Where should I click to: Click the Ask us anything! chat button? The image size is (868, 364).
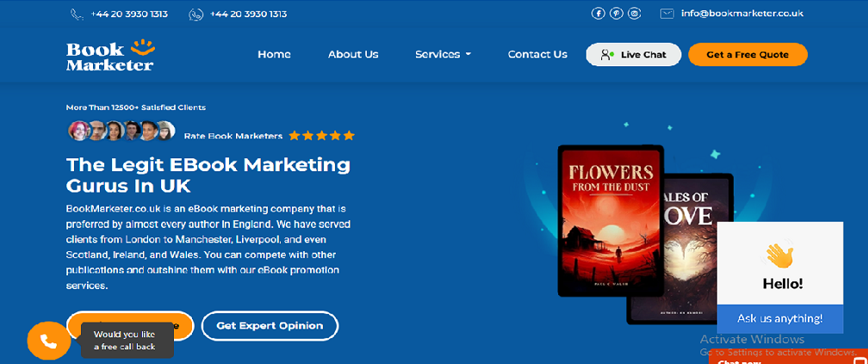pyautogui.click(x=779, y=318)
